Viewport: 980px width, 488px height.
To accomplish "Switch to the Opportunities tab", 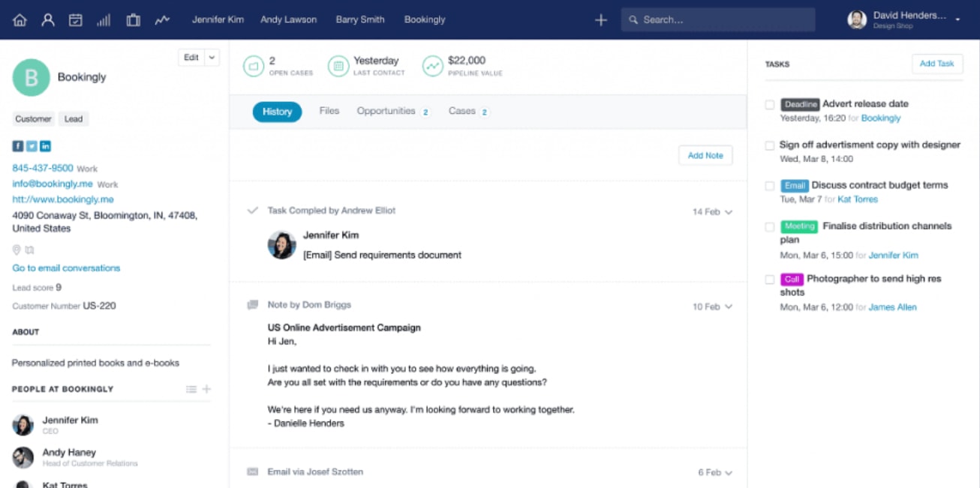I will click(393, 111).
